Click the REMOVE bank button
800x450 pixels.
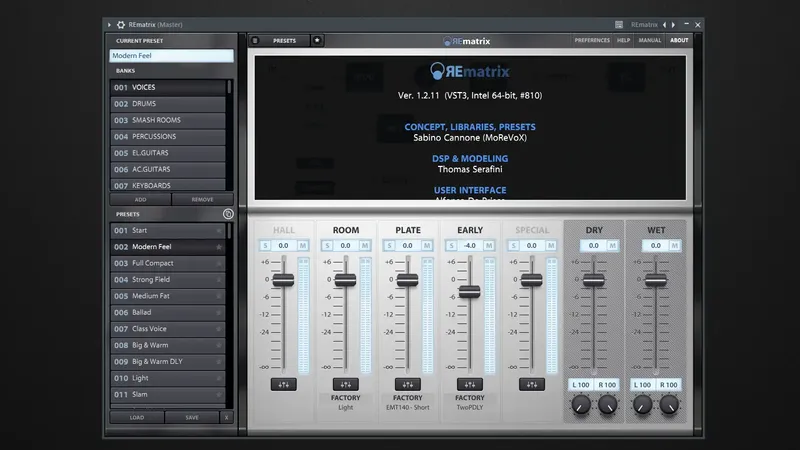203,199
